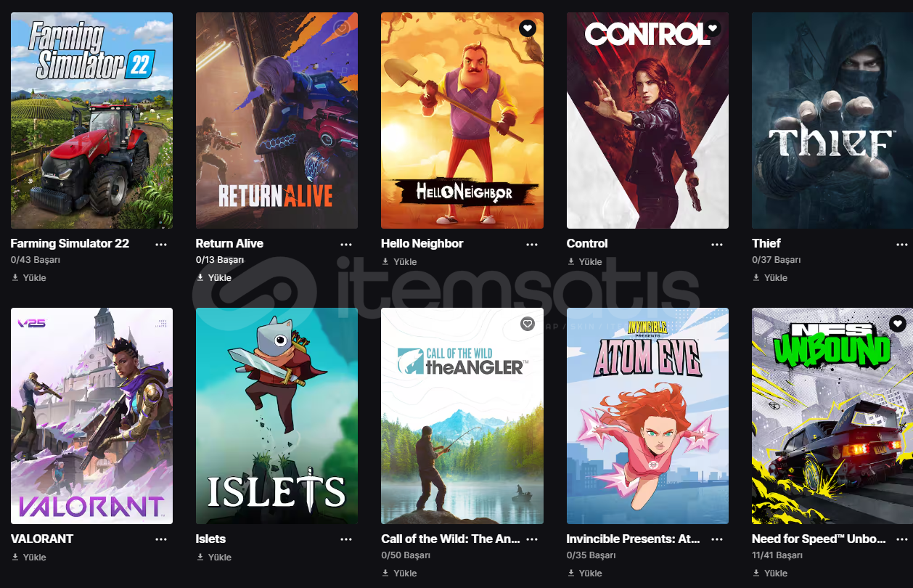Open three-dot options for Hello Neighbor
913x588 pixels.
(532, 244)
